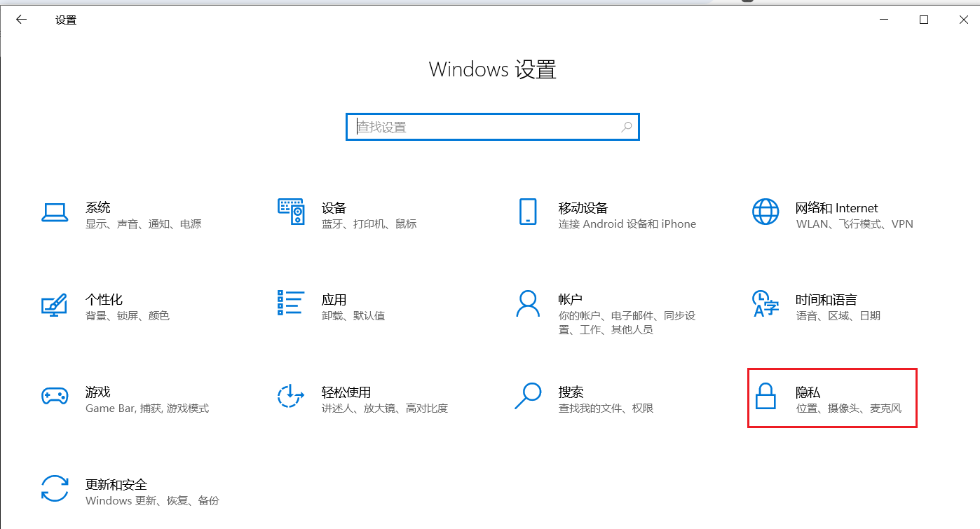The width and height of the screenshot is (980, 529).
Task: Click the Update and Security arrows icon
Action: click(54, 488)
